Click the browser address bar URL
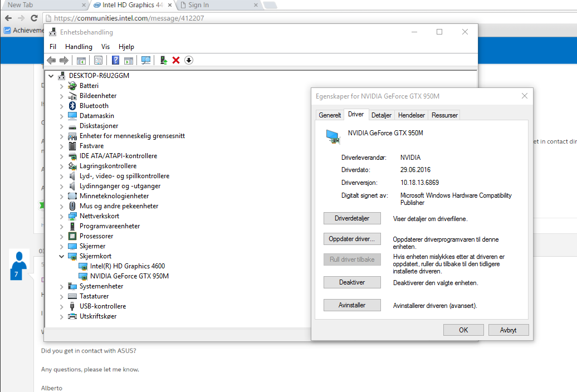 [129, 18]
